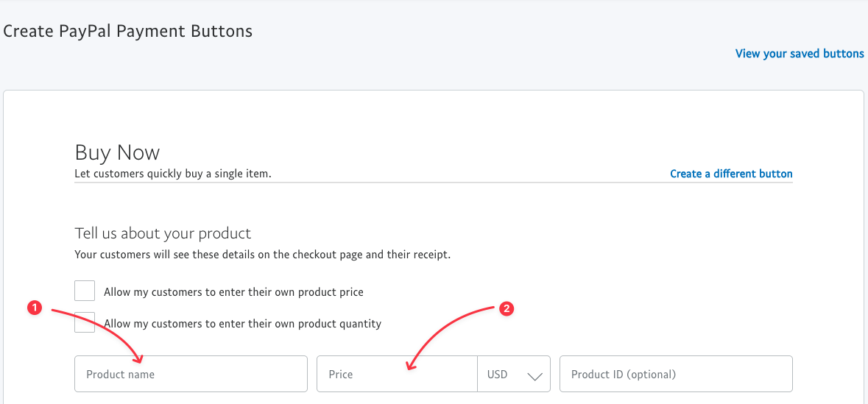Click the Buy Now heading
The height and width of the screenshot is (404, 868).
117,152
